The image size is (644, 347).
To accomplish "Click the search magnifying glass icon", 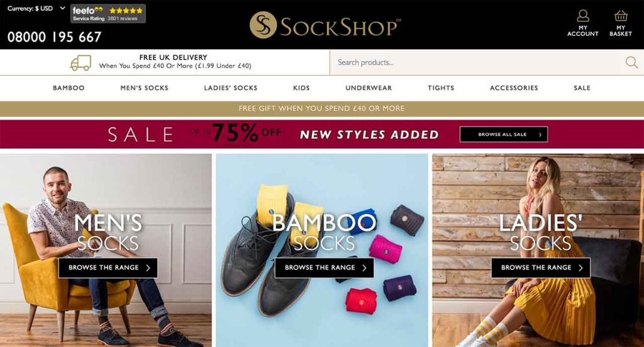I will click(631, 62).
